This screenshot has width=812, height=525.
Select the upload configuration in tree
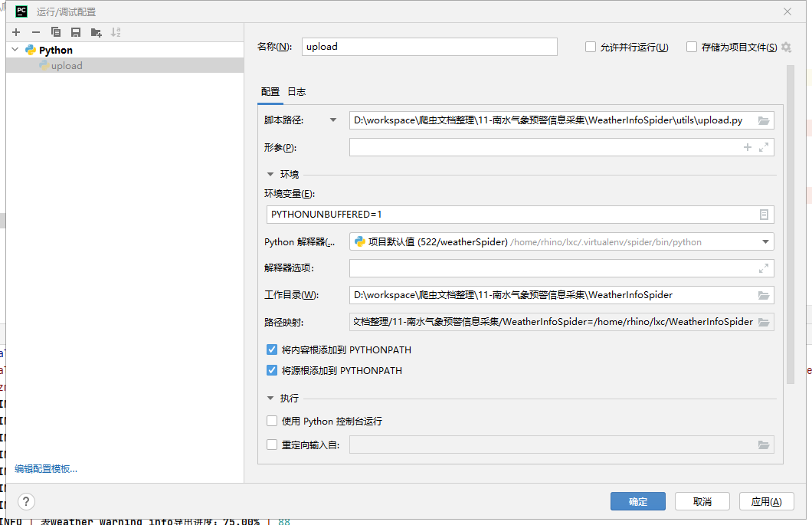[x=66, y=66]
